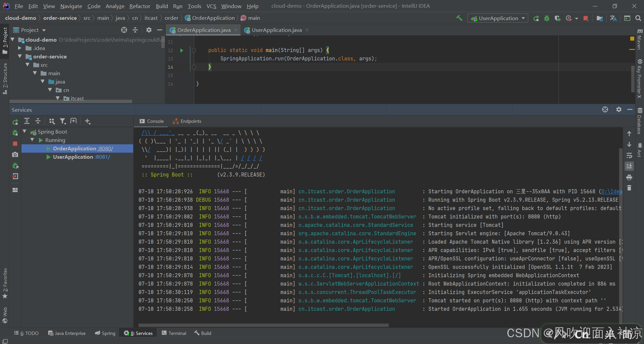The image size is (644, 344).
Task: Locate opened file in Project tree
Action: click(124, 30)
